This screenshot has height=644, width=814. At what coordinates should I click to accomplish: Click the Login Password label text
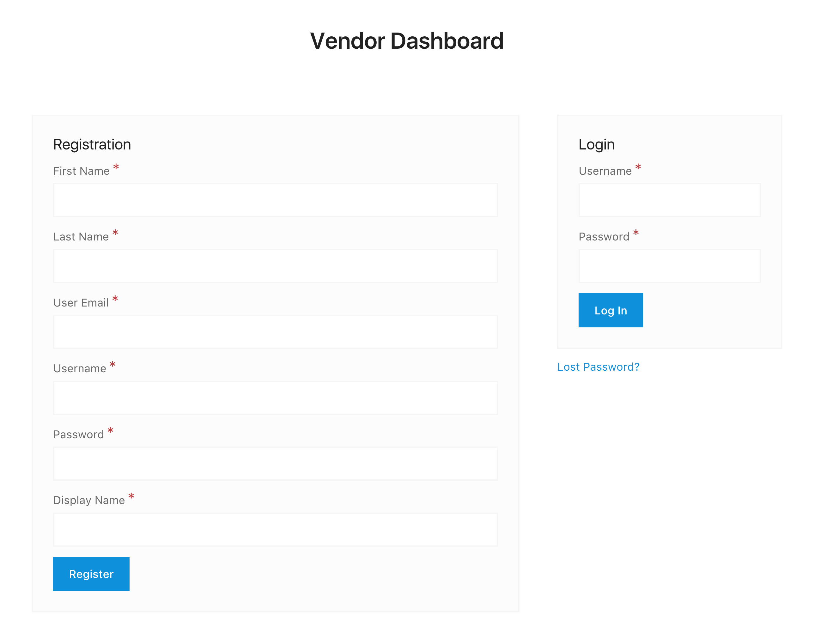tap(604, 237)
